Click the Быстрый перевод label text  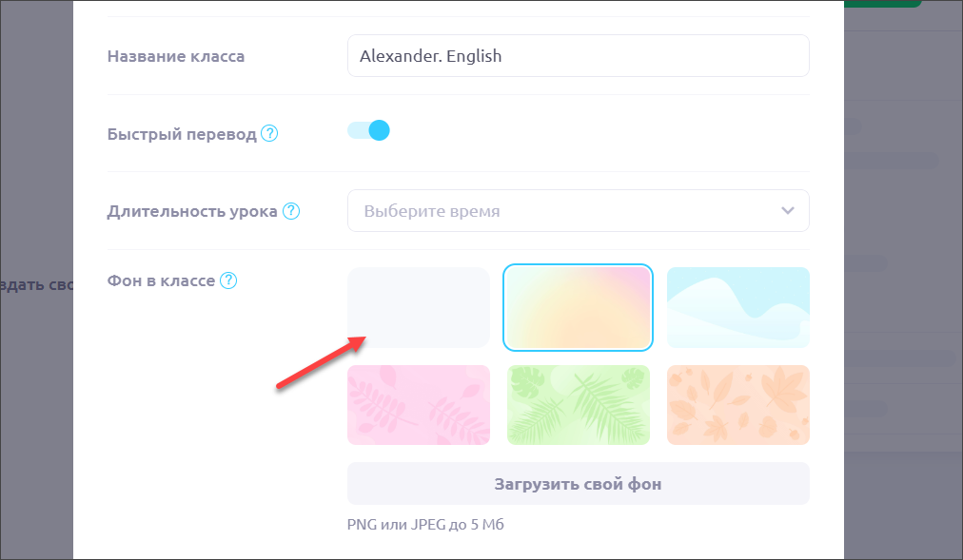point(182,134)
